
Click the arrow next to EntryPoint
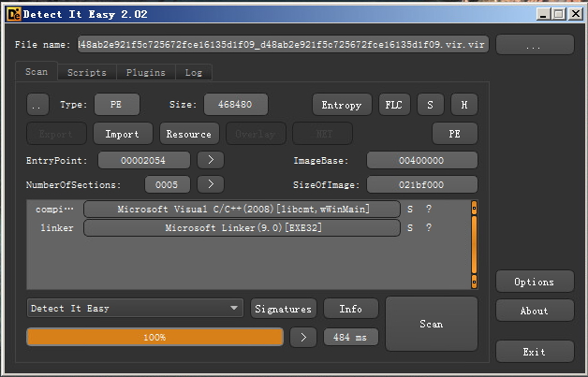(211, 160)
